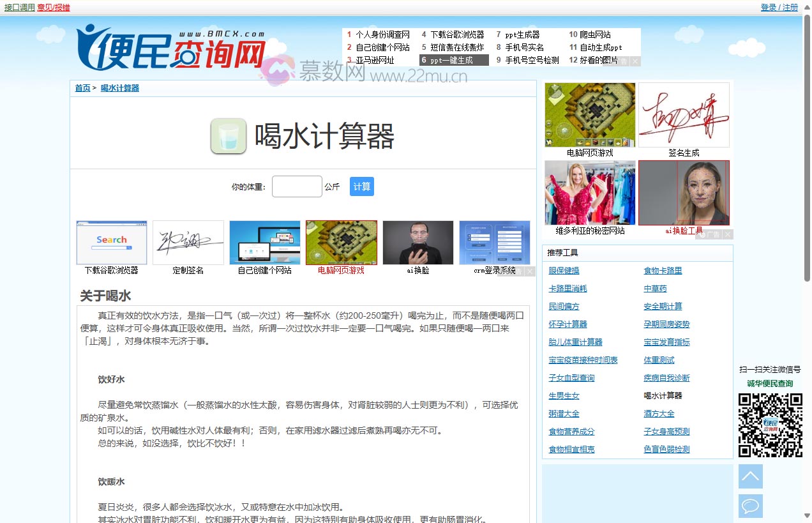Screen dimensions: 812x523
Task: Open 首页 from the breadcrumb
Action: pos(82,87)
